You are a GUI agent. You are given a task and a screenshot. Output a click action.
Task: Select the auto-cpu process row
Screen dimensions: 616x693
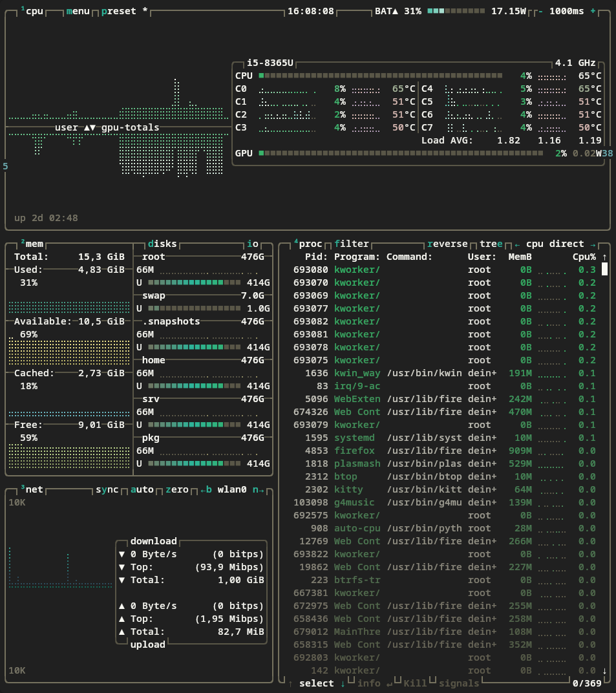(x=445, y=528)
